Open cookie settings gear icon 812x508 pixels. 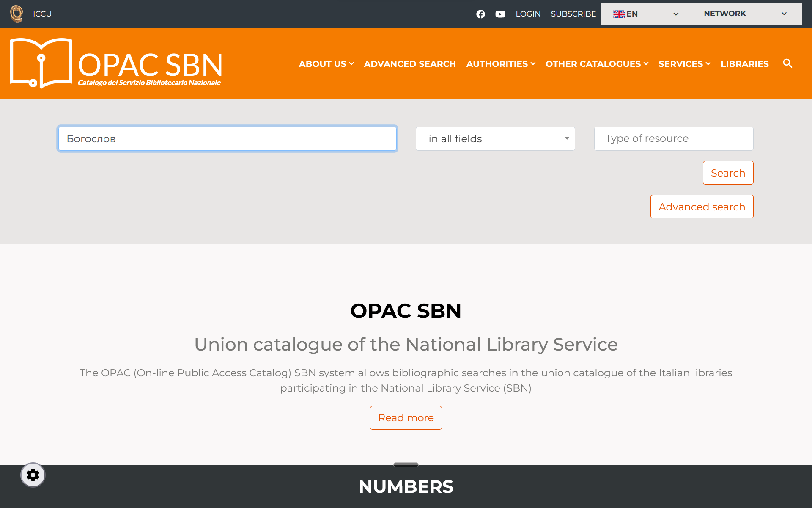[33, 475]
